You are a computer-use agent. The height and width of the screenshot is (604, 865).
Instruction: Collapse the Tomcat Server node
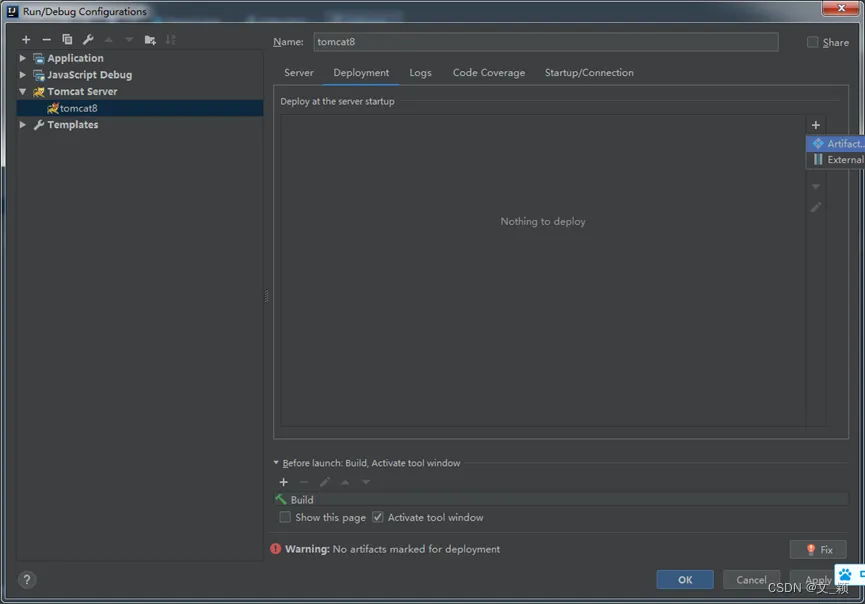(x=23, y=92)
